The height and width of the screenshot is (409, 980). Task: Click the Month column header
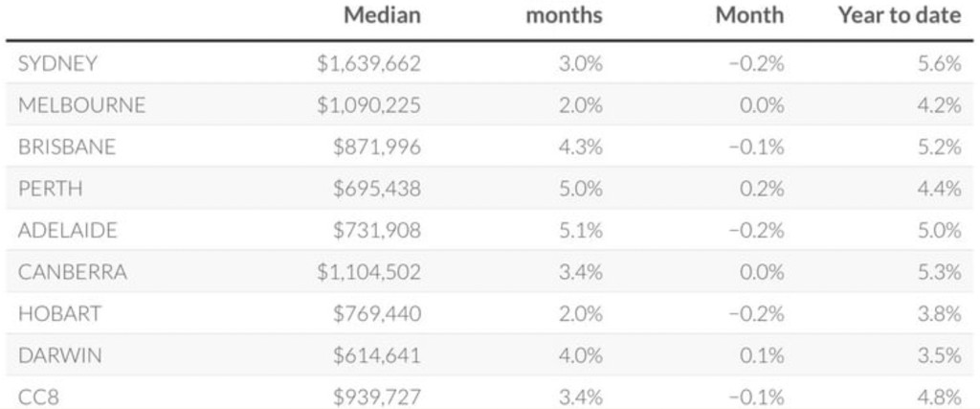(x=749, y=15)
